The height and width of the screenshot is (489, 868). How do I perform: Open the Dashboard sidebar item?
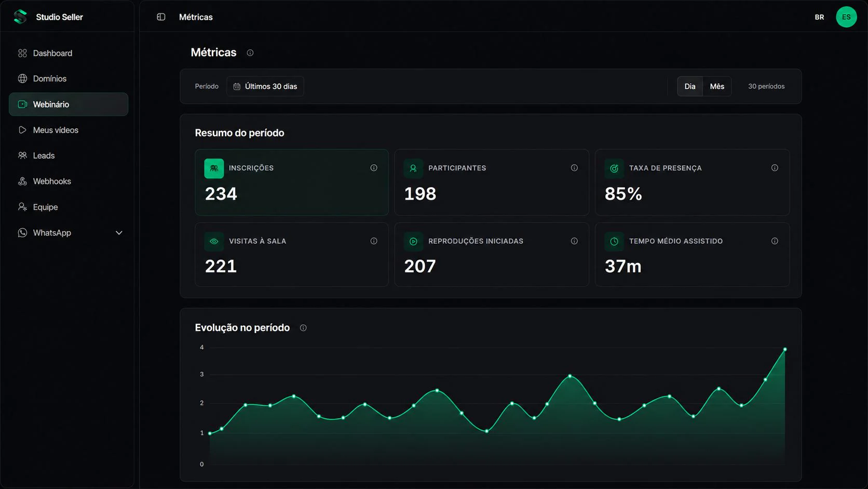(69, 53)
